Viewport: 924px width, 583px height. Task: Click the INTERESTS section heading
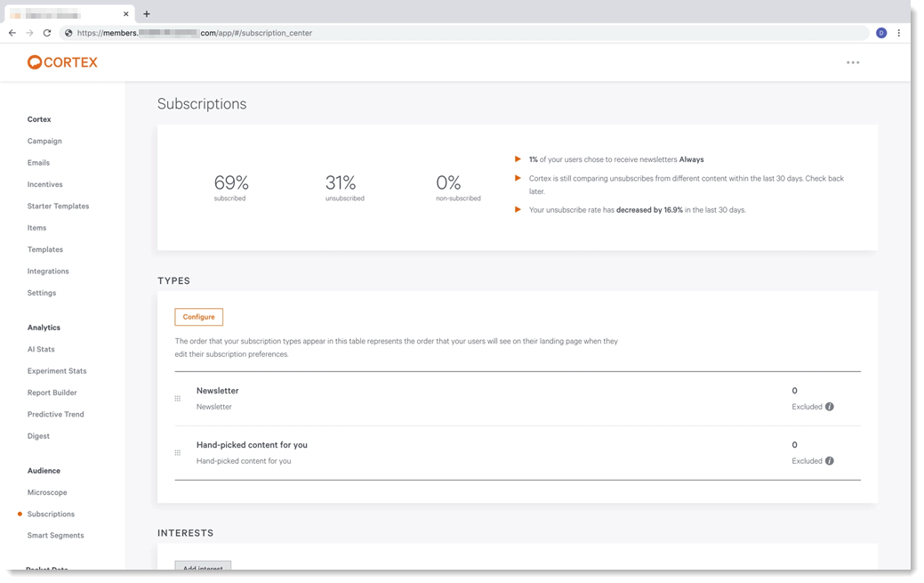186,533
